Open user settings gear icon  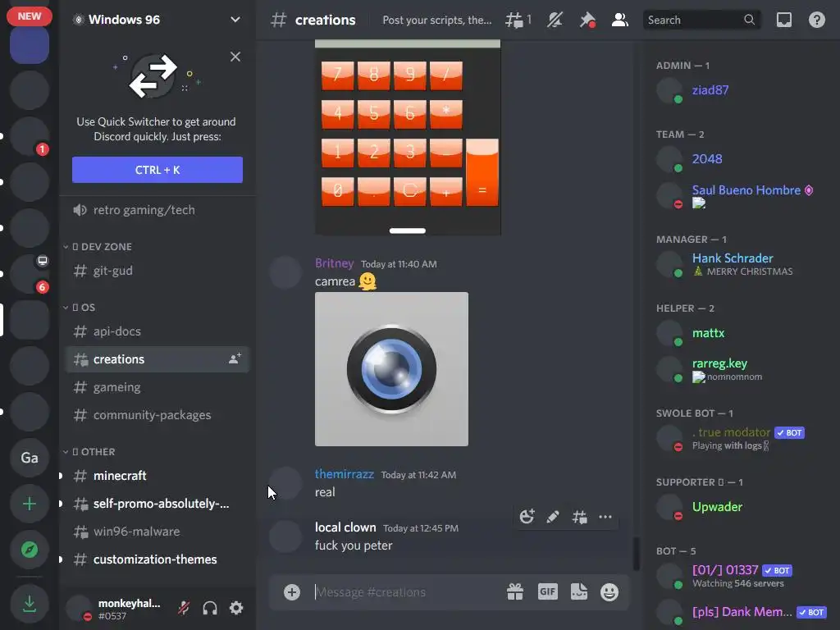point(236,608)
